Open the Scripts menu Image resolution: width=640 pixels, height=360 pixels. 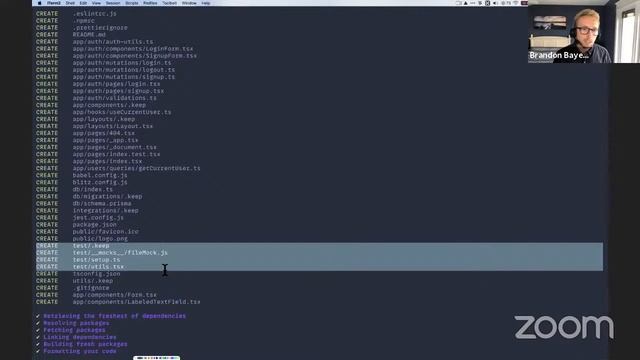pos(131,3)
